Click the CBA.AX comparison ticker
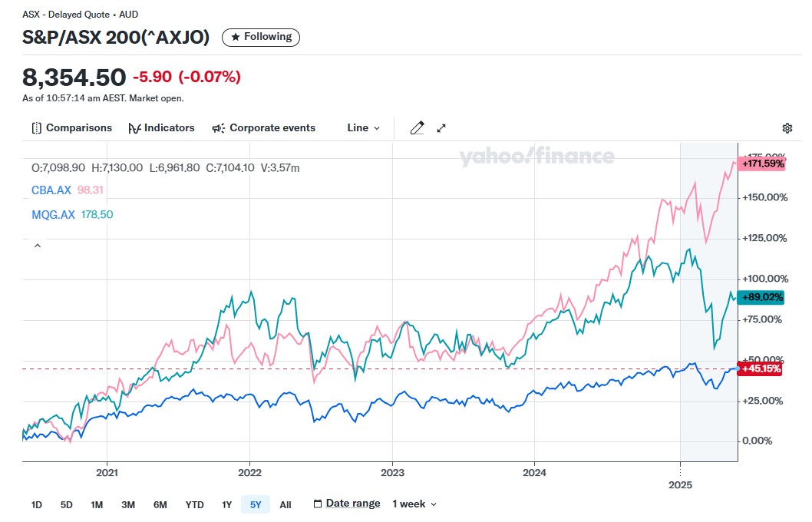This screenshot has width=812, height=522. [x=53, y=190]
